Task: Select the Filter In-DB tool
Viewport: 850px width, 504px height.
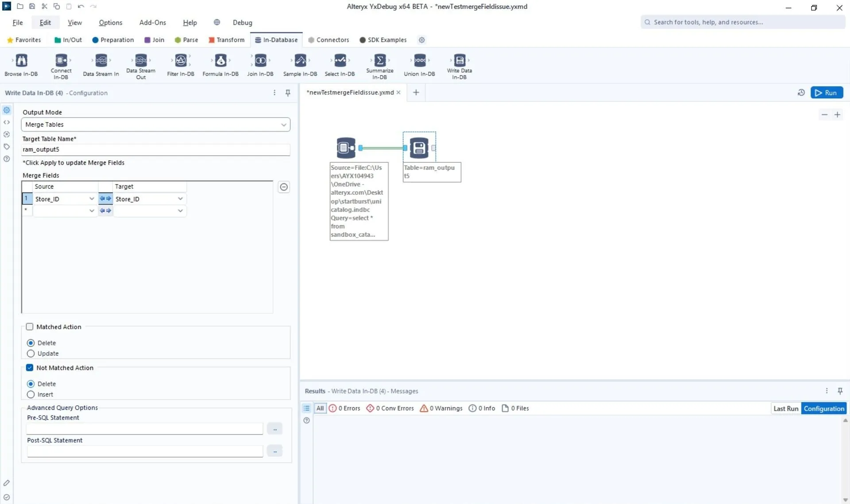Action: [x=181, y=60]
